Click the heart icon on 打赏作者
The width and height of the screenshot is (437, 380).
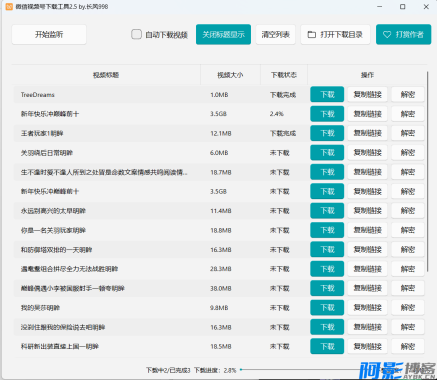tap(387, 34)
